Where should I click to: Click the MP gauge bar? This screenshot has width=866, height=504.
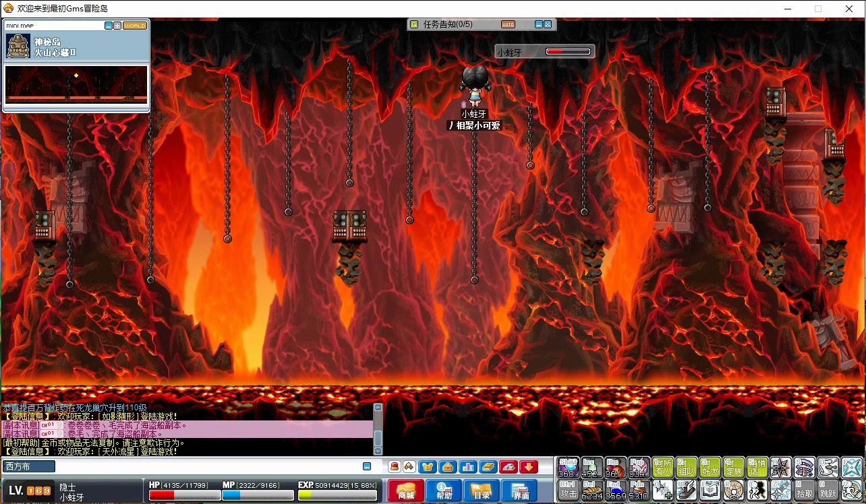tap(257, 495)
